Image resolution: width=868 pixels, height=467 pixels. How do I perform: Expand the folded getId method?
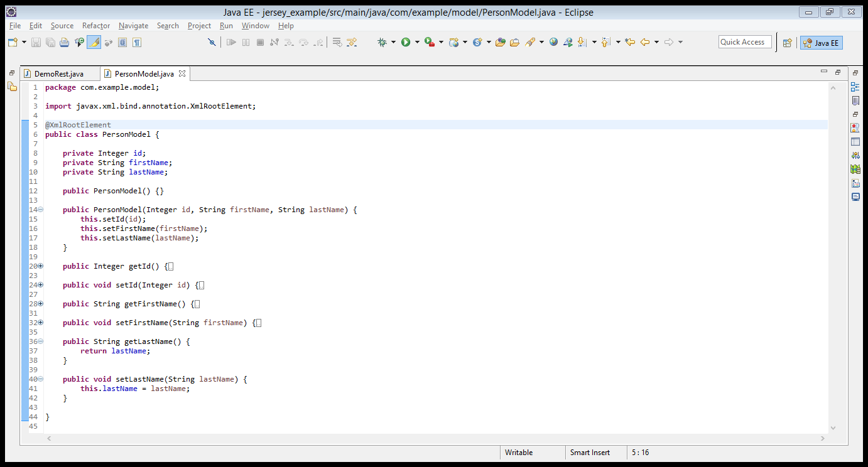pos(41,266)
